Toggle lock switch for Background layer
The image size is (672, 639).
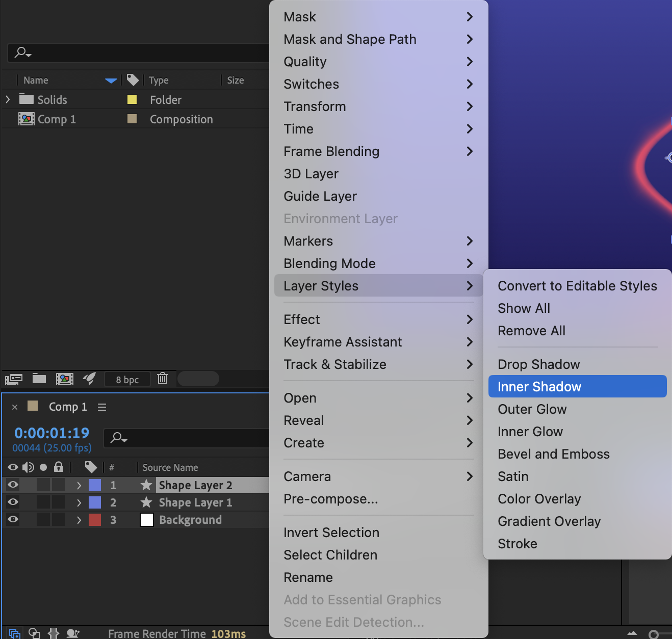[59, 519]
